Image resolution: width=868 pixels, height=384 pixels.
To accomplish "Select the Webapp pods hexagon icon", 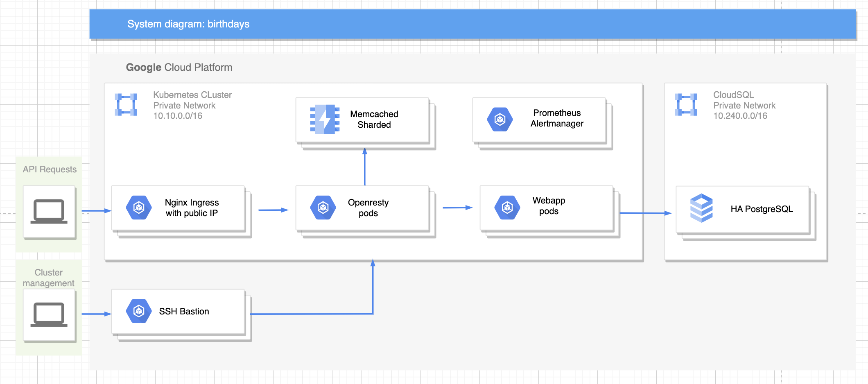I will coord(507,208).
